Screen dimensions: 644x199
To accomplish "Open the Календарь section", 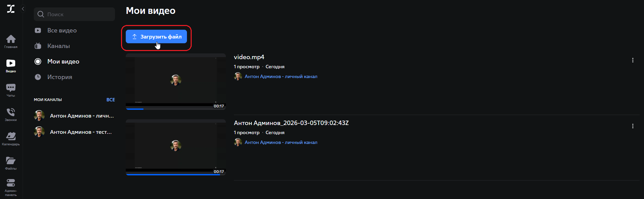I will 11,137.
